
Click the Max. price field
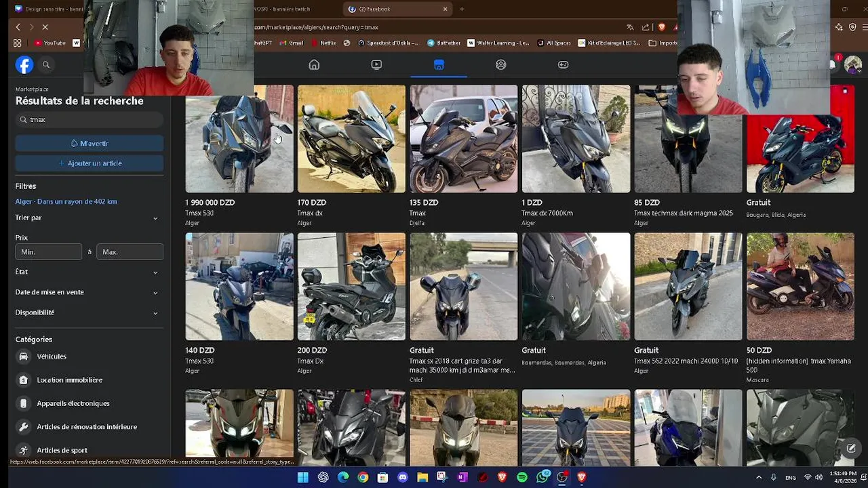tap(130, 251)
